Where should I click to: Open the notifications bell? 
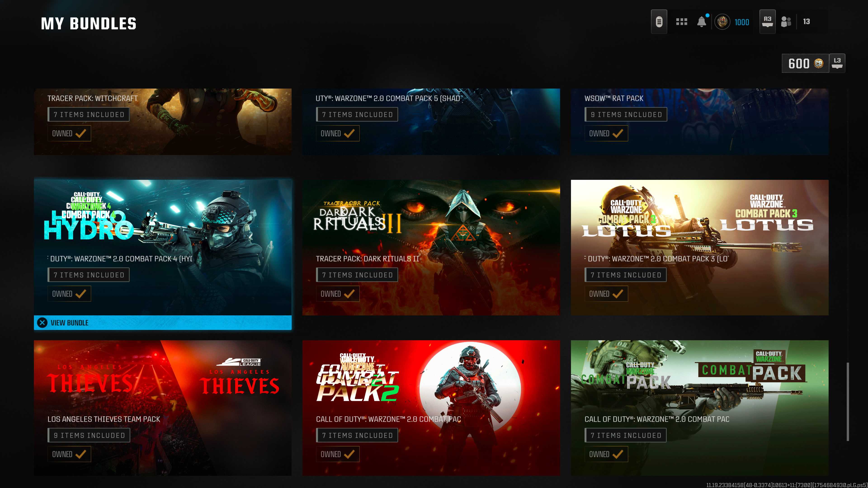702,22
